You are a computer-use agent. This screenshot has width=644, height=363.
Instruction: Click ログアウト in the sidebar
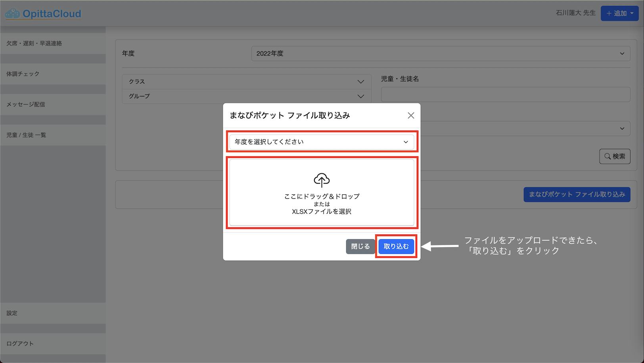pyautogui.click(x=53, y=344)
